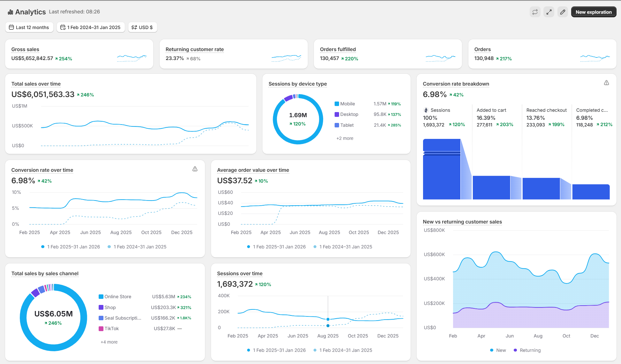The width and height of the screenshot is (621, 364).
Task: Click the Sessions step icon in funnel
Action: coord(426,110)
